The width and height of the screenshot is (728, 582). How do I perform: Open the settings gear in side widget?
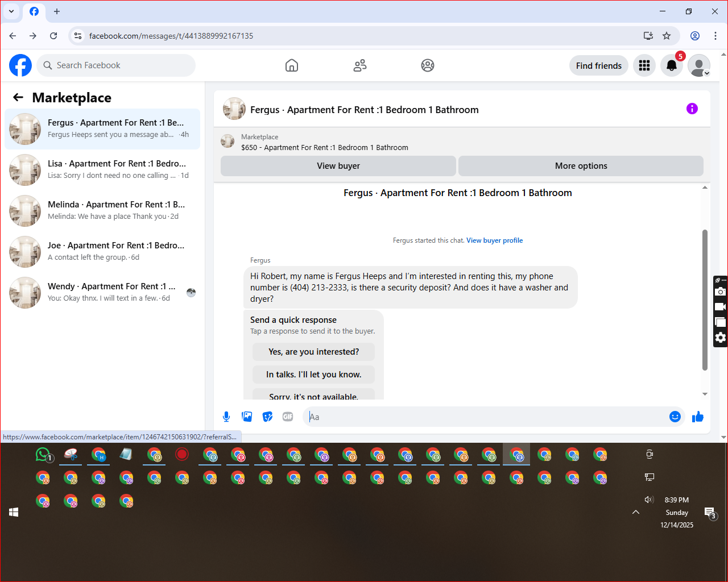pyautogui.click(x=721, y=338)
